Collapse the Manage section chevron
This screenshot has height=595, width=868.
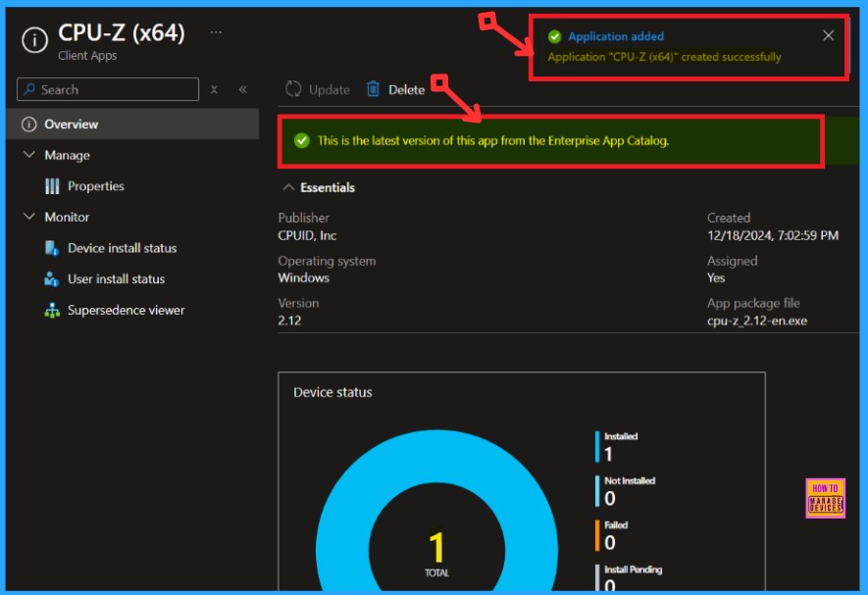point(28,155)
